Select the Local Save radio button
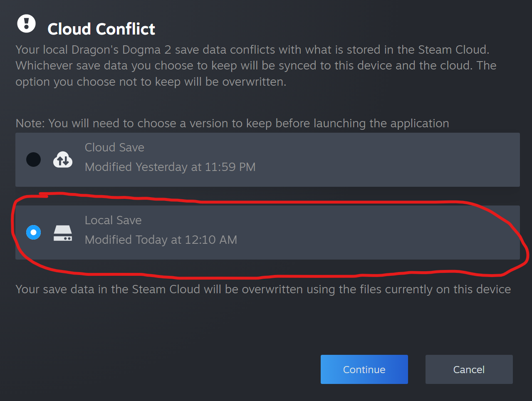Viewport: 532px width, 401px height. 34,233
